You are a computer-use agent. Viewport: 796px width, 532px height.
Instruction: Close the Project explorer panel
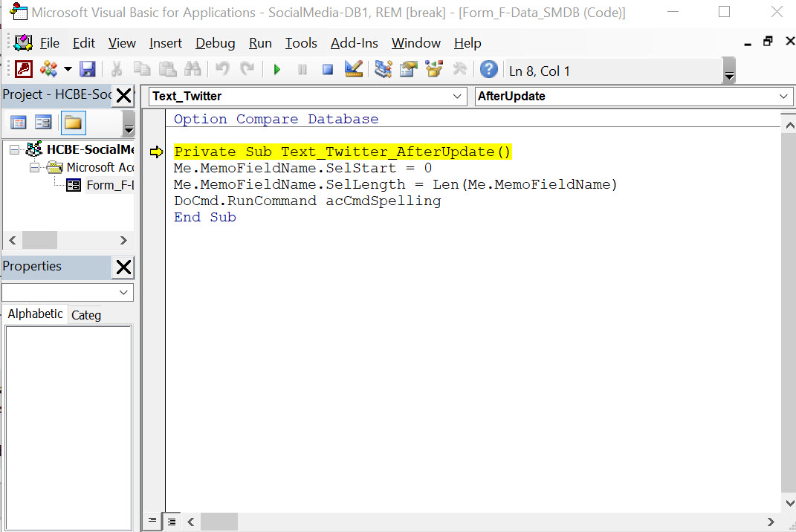[x=123, y=95]
